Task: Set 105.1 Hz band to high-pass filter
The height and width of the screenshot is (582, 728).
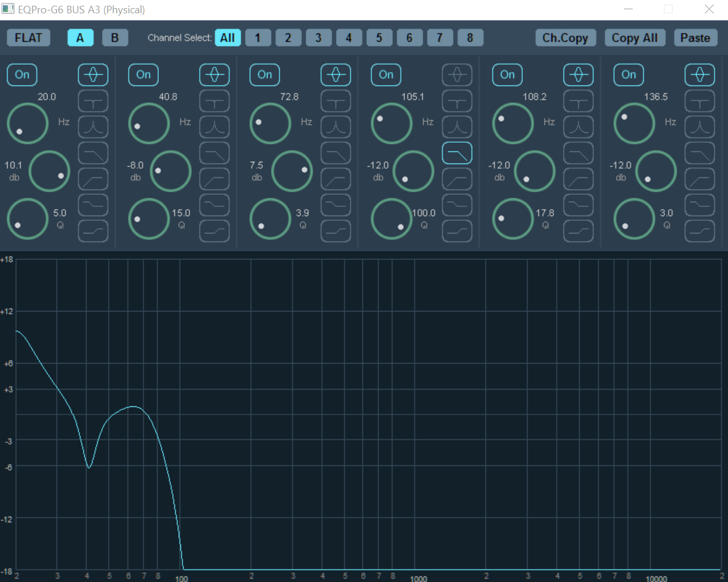Action: [457, 179]
